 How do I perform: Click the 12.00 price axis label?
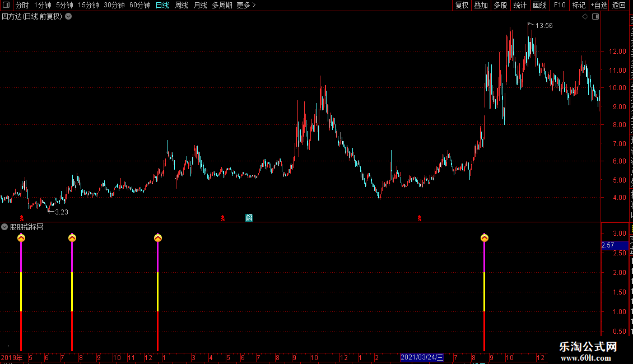point(617,52)
